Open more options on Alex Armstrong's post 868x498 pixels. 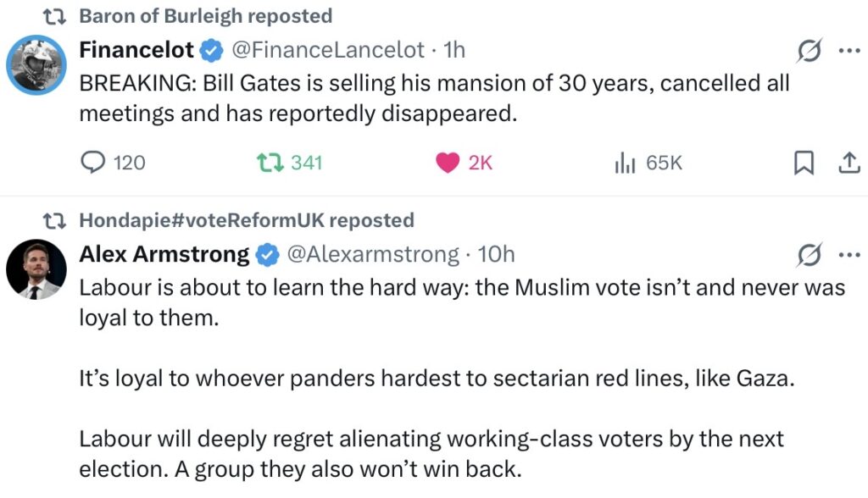click(x=849, y=255)
